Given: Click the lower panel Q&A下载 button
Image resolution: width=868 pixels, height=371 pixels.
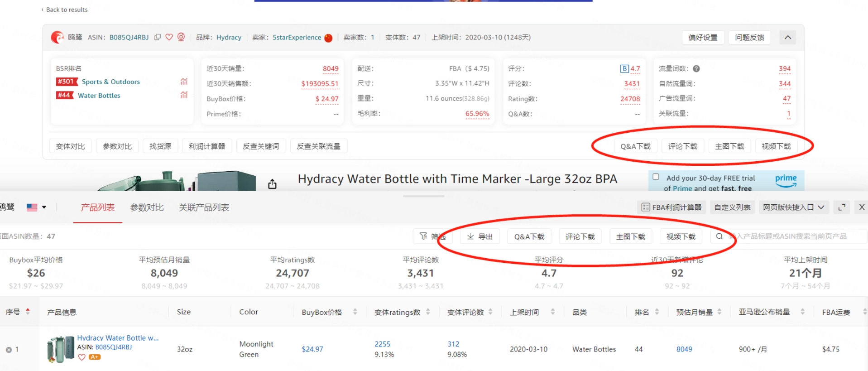Looking at the screenshot, I should 529,236.
